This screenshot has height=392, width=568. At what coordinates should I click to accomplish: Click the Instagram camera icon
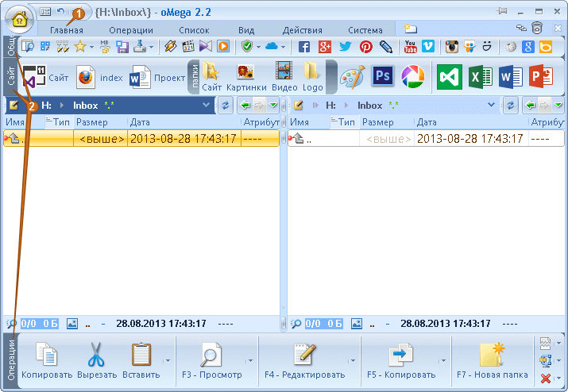click(451, 47)
